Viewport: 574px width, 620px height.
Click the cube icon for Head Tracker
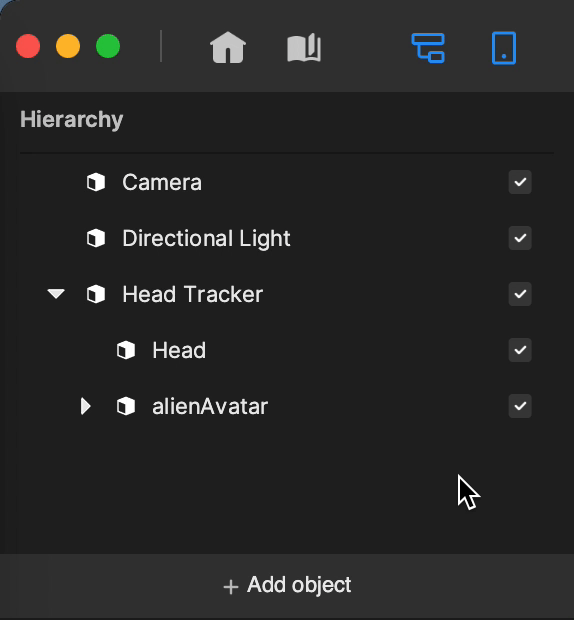(x=96, y=294)
